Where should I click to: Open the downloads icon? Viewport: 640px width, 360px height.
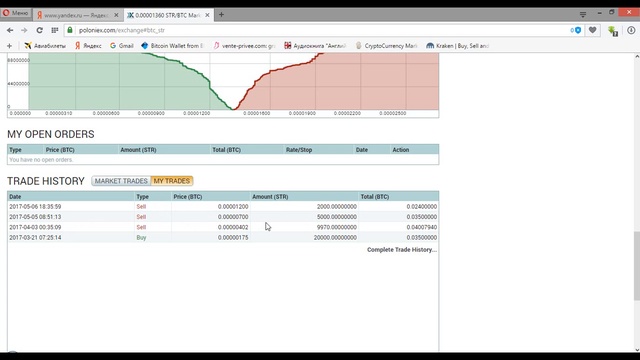click(x=631, y=30)
